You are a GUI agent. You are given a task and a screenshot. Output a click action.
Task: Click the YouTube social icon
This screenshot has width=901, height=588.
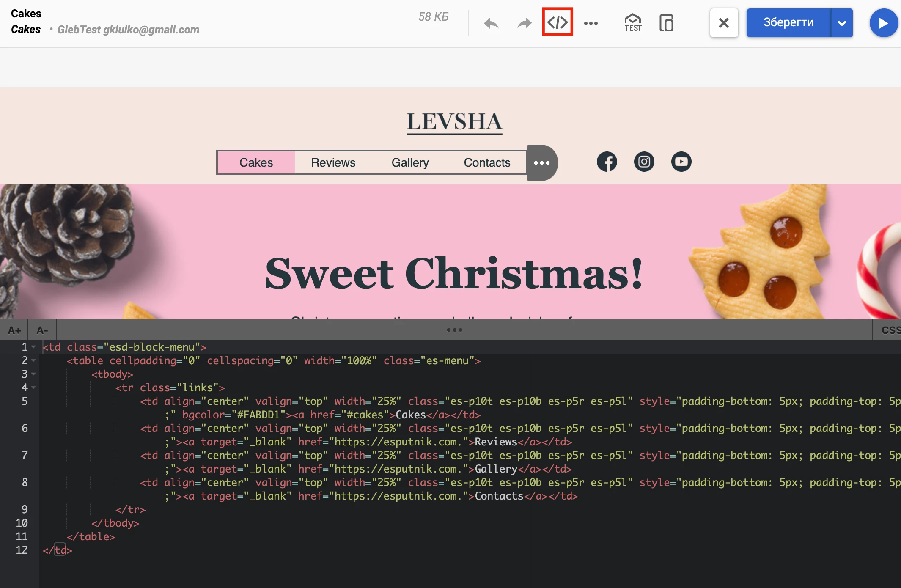(x=681, y=162)
